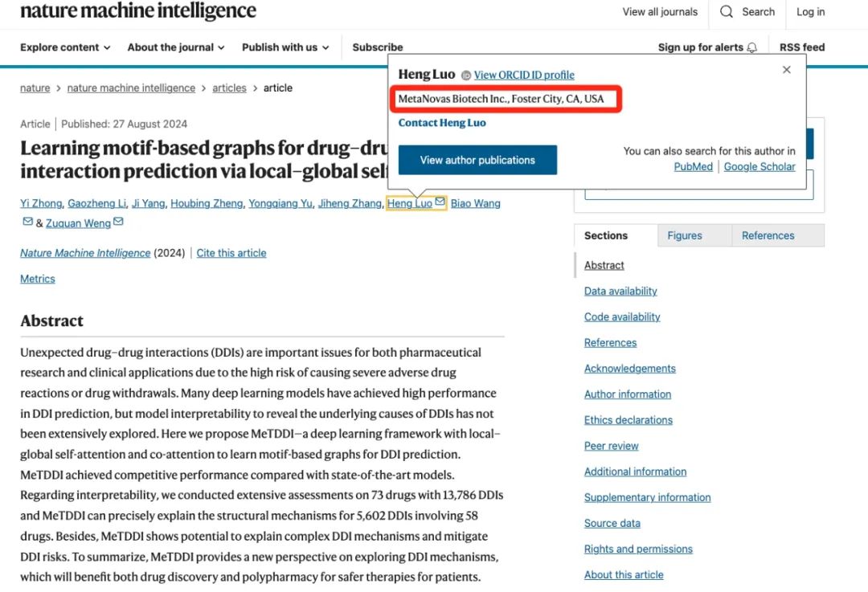Select the References tab
The height and width of the screenshot is (592, 868).
pos(768,235)
